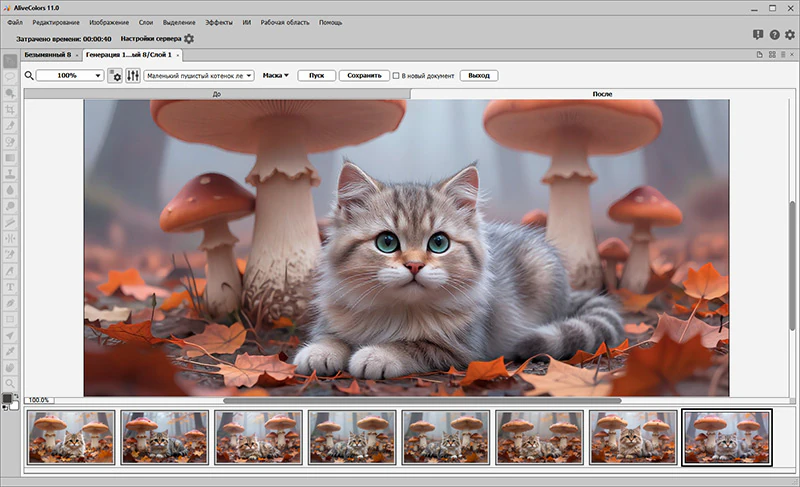Select the Eyedropper tool

point(10,351)
